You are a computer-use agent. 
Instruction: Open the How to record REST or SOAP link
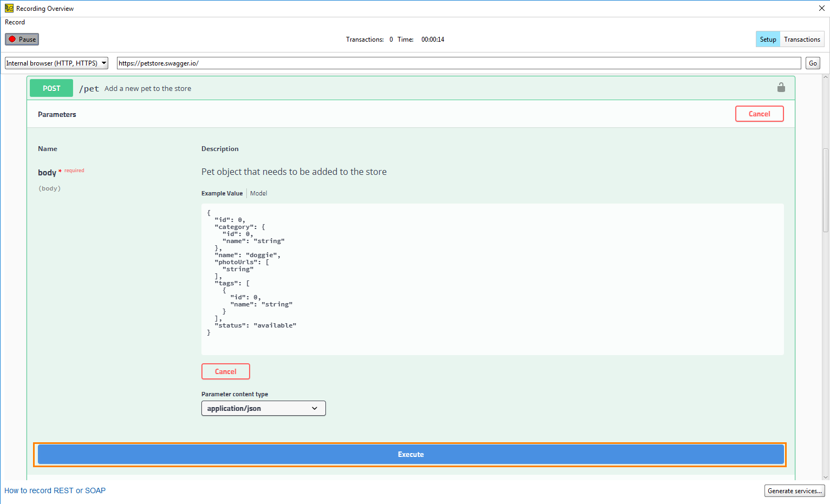(x=55, y=490)
